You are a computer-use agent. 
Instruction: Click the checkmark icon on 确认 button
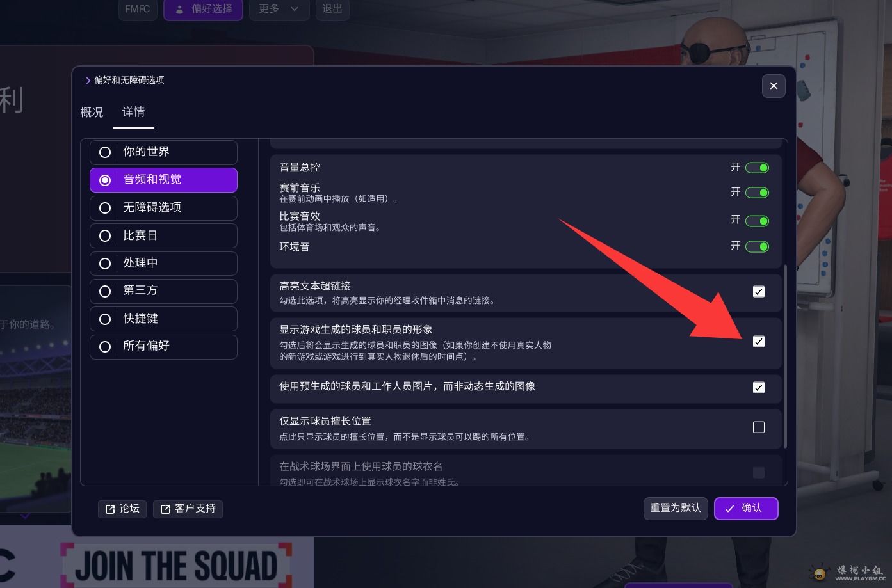[729, 509]
